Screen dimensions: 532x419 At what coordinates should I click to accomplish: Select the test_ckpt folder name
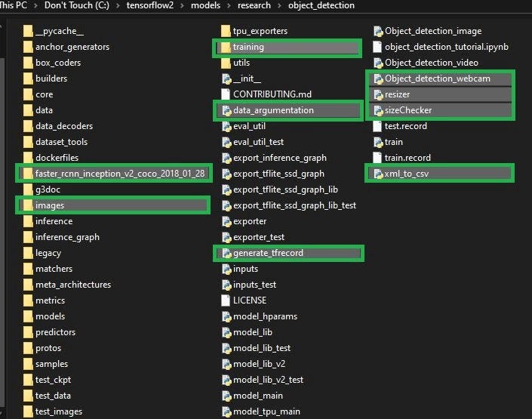click(x=54, y=380)
